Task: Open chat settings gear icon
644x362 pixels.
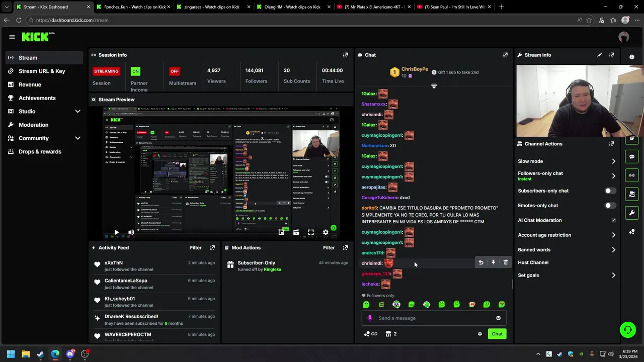Action: pos(479,334)
